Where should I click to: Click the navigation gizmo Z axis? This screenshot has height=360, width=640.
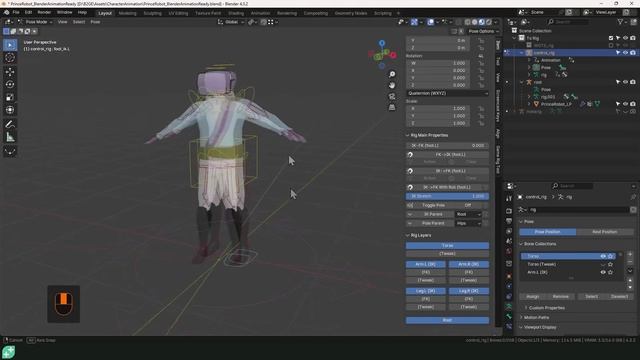[382, 42]
